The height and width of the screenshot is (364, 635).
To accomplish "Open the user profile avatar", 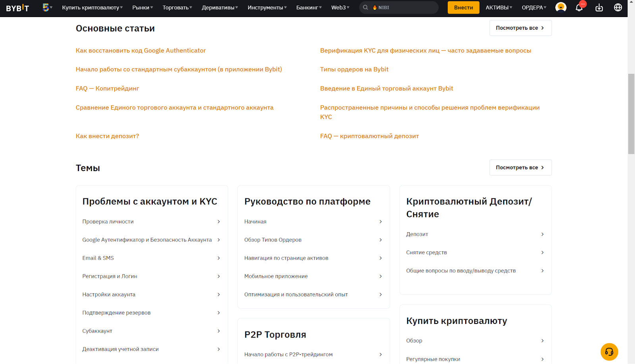I will click(561, 8).
